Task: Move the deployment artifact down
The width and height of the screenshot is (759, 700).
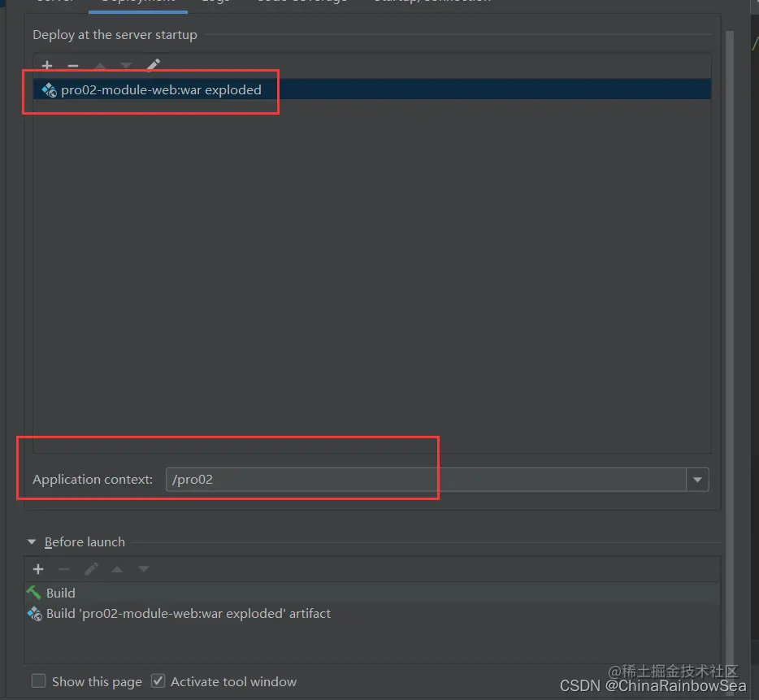Action: click(126, 65)
